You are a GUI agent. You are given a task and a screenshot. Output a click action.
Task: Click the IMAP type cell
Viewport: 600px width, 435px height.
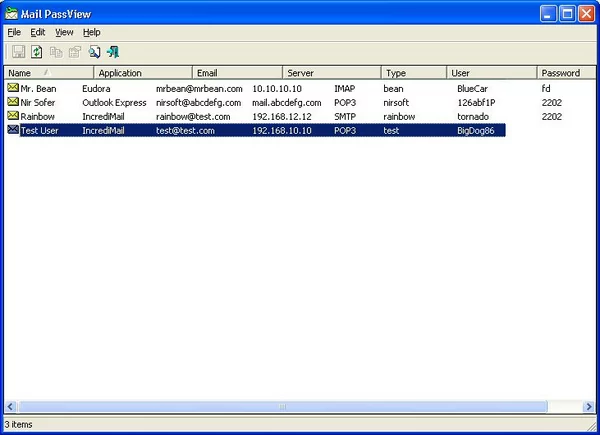pyautogui.click(x=345, y=89)
